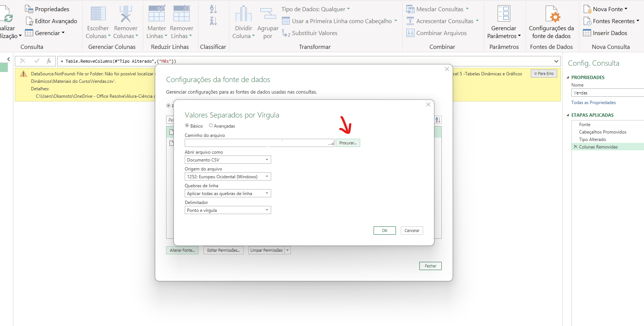Collapse the PROPRIEDADES section

click(x=568, y=78)
